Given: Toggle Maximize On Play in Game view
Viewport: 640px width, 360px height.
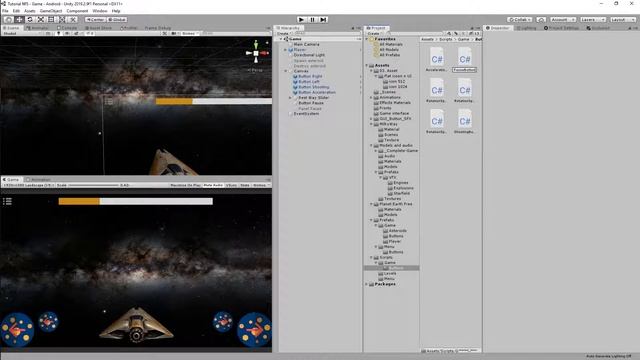Looking at the screenshot, I should pyautogui.click(x=185, y=185).
